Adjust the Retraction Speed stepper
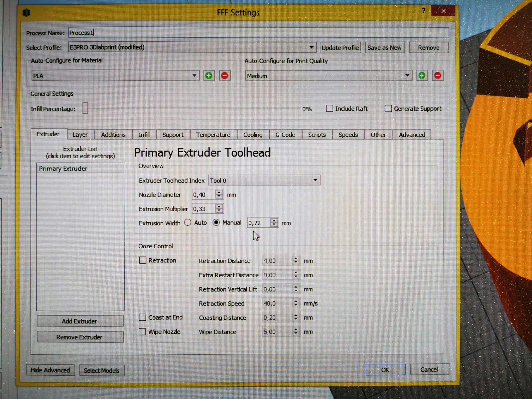532x399 pixels. click(296, 303)
